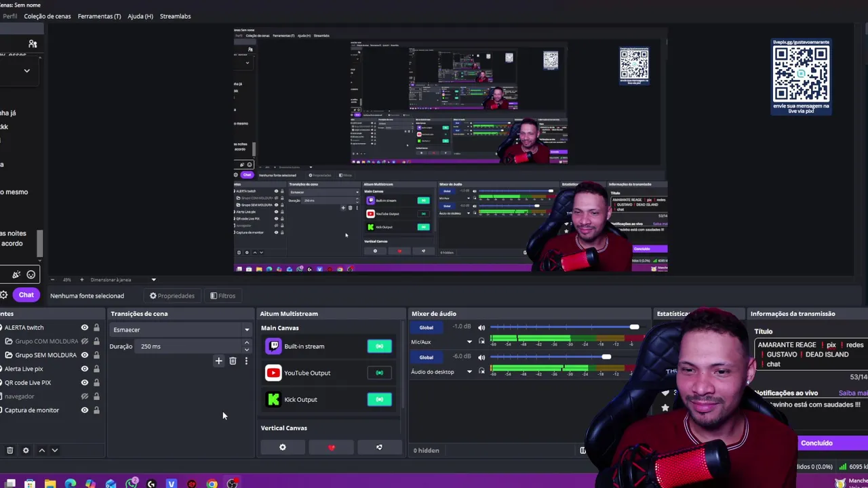Click the Aitum icon button beside the heart
The height and width of the screenshot is (488, 868).
pyautogui.click(x=379, y=447)
